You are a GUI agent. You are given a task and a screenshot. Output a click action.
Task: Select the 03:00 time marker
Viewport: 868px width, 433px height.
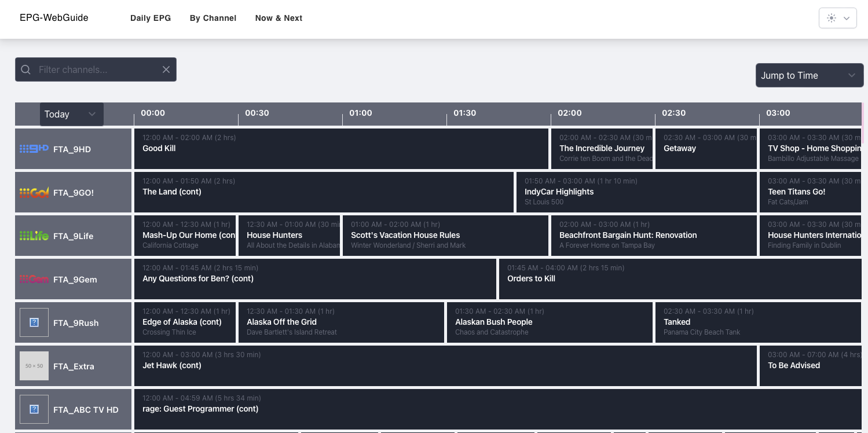click(x=778, y=113)
